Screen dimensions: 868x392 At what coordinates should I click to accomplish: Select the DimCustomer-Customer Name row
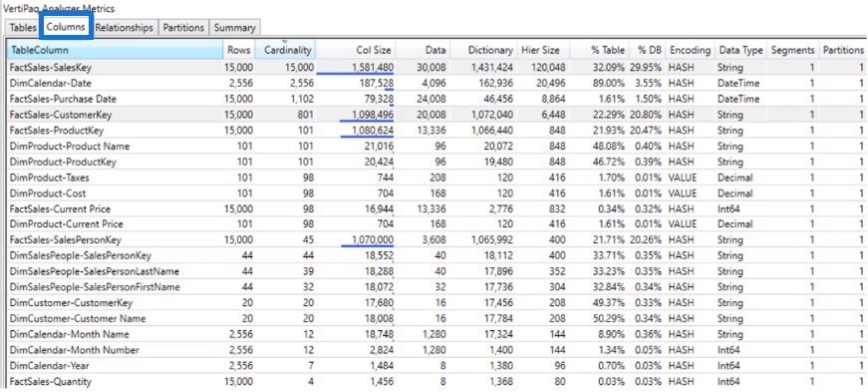point(436,319)
